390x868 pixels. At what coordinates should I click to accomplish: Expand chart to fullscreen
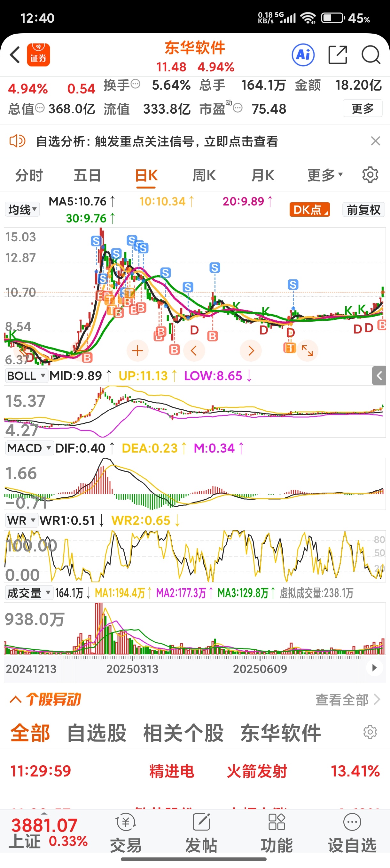(307, 351)
